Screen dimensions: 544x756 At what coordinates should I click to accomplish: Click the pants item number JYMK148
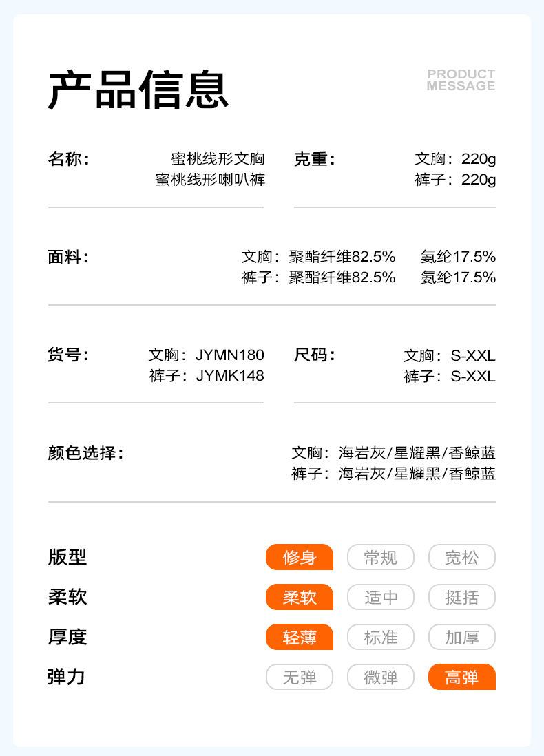tap(229, 376)
